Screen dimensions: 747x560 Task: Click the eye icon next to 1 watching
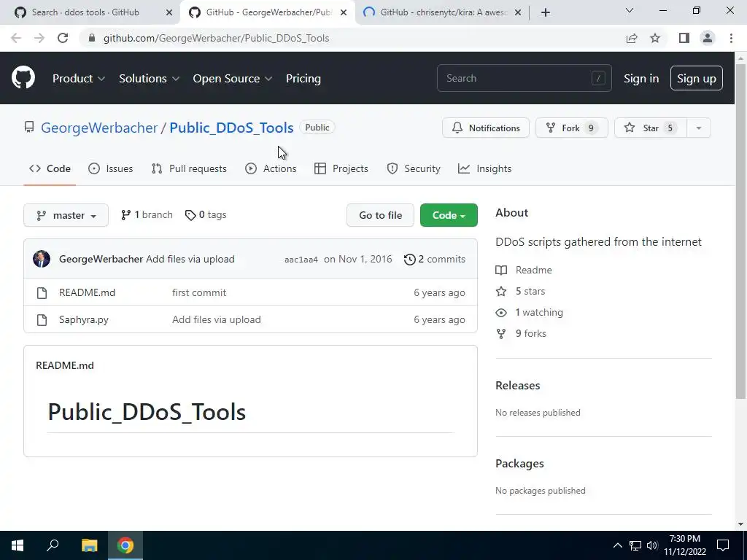tap(501, 313)
